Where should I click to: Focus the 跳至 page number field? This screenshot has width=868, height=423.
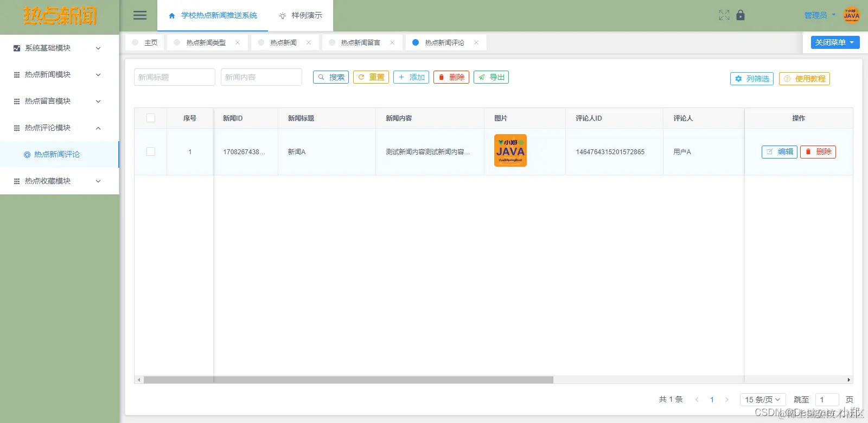click(x=827, y=400)
